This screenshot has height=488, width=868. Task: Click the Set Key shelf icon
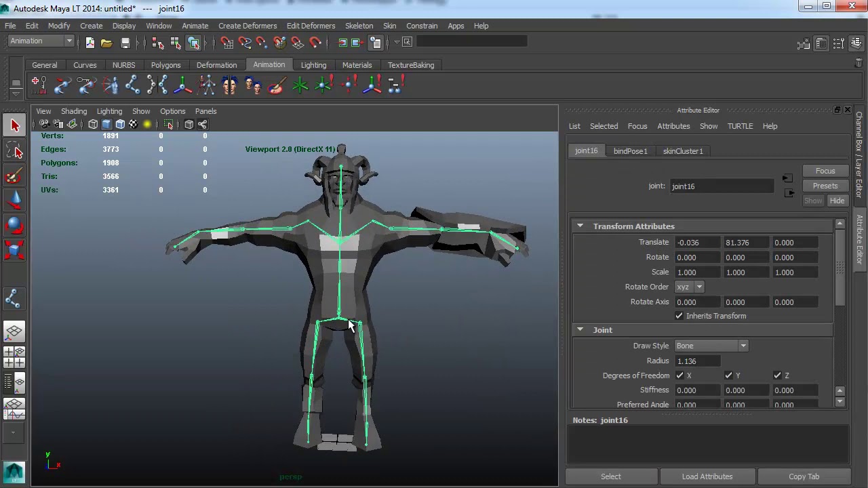[x=39, y=85]
